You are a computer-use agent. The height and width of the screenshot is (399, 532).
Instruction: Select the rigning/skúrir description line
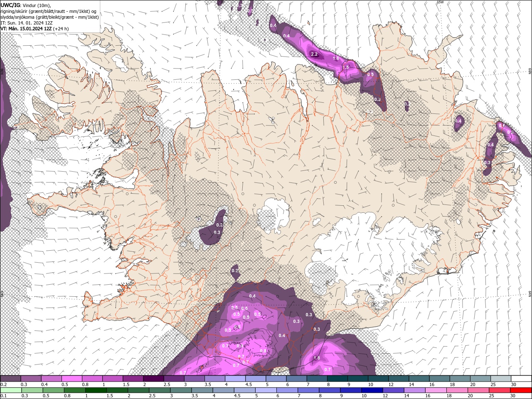tap(48, 11)
